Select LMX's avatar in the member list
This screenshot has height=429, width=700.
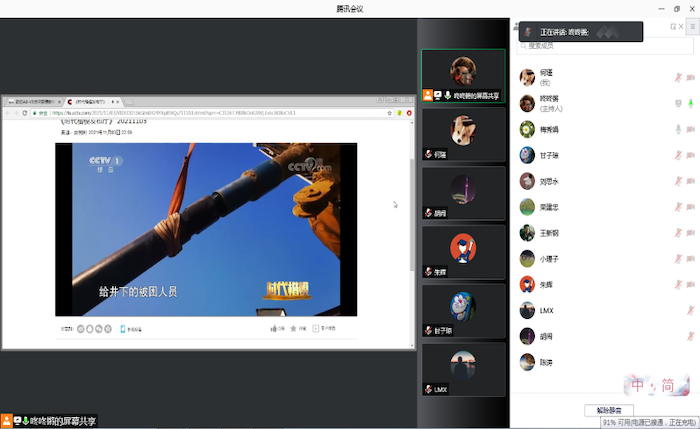(x=527, y=311)
